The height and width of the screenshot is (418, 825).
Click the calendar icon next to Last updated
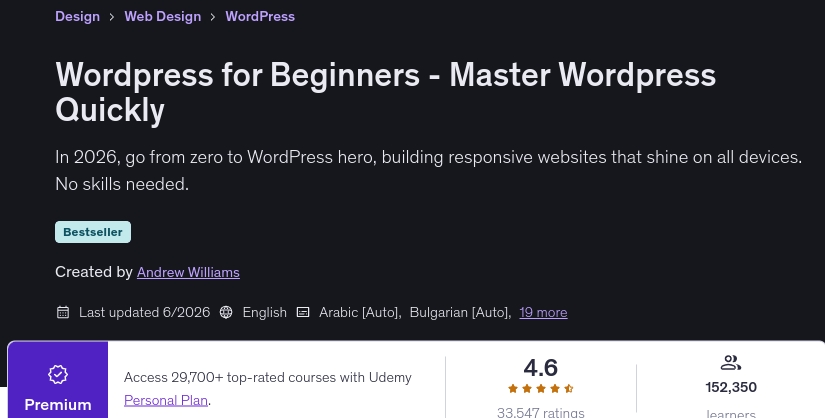point(63,312)
